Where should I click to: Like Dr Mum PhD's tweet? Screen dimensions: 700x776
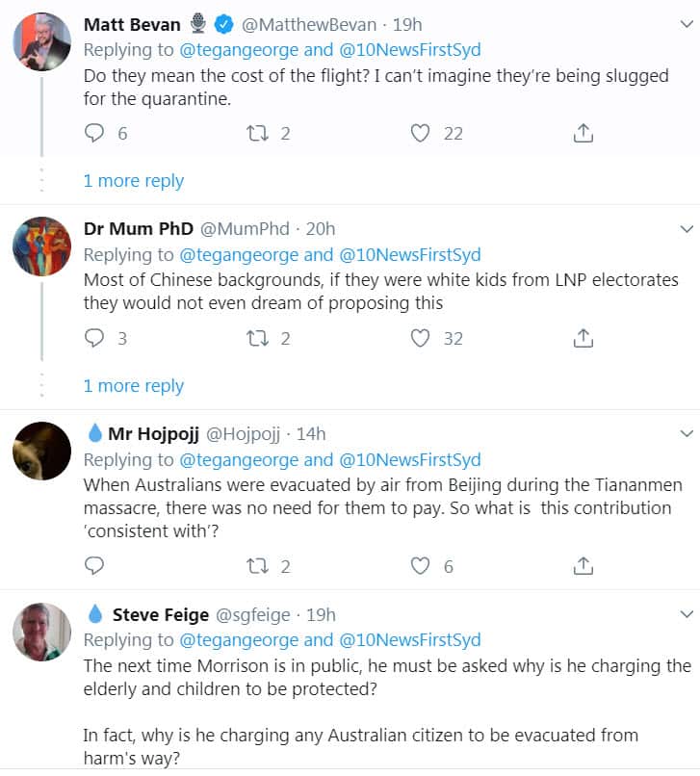pyautogui.click(x=420, y=338)
